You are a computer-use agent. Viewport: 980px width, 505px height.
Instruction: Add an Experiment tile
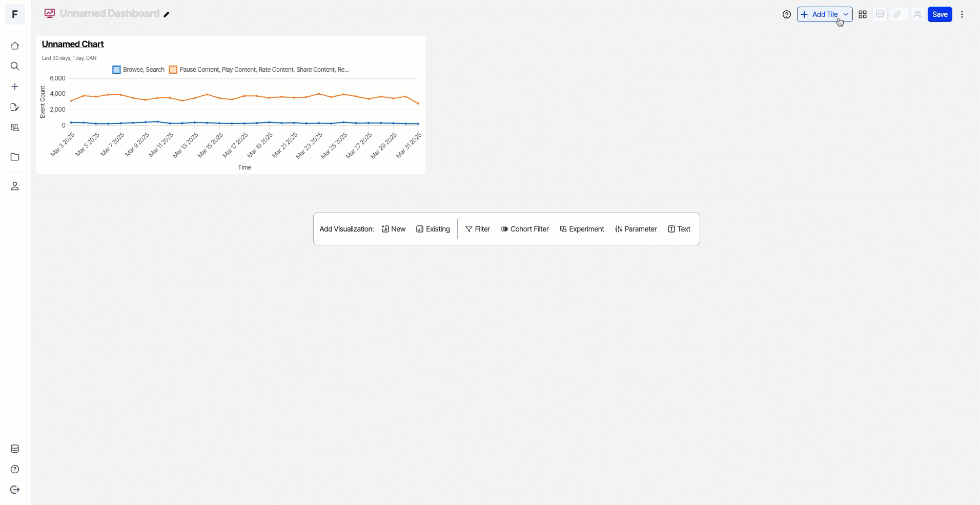pyautogui.click(x=582, y=229)
